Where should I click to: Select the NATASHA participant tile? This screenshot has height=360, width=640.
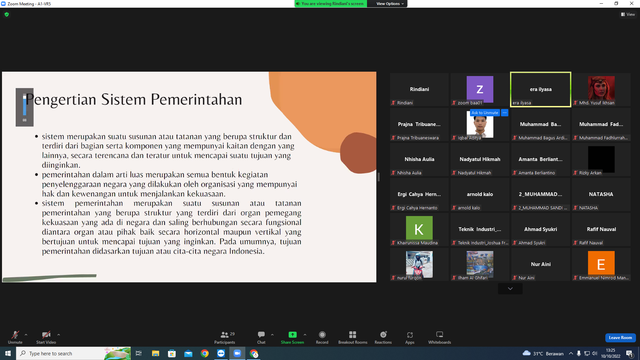601,195
